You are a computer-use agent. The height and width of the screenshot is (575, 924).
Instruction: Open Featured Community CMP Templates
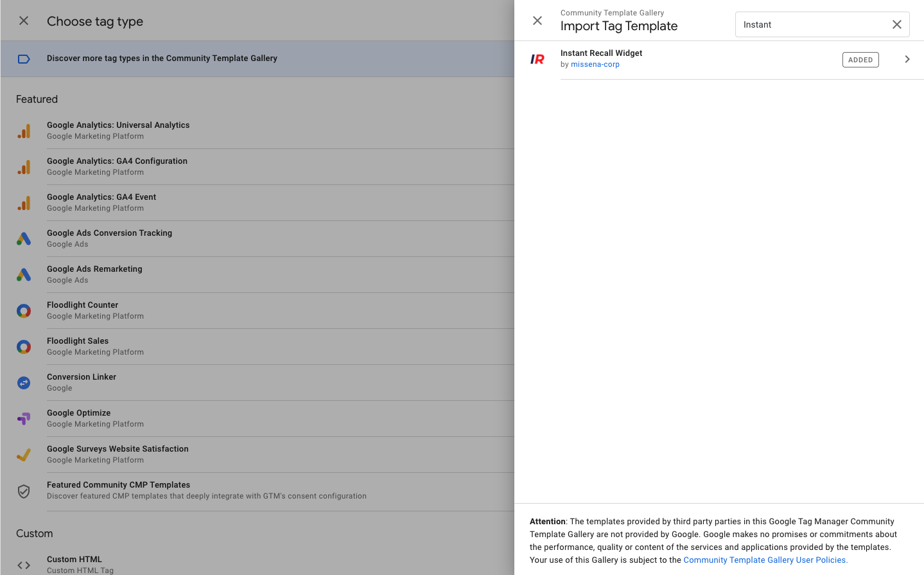[x=257, y=491]
